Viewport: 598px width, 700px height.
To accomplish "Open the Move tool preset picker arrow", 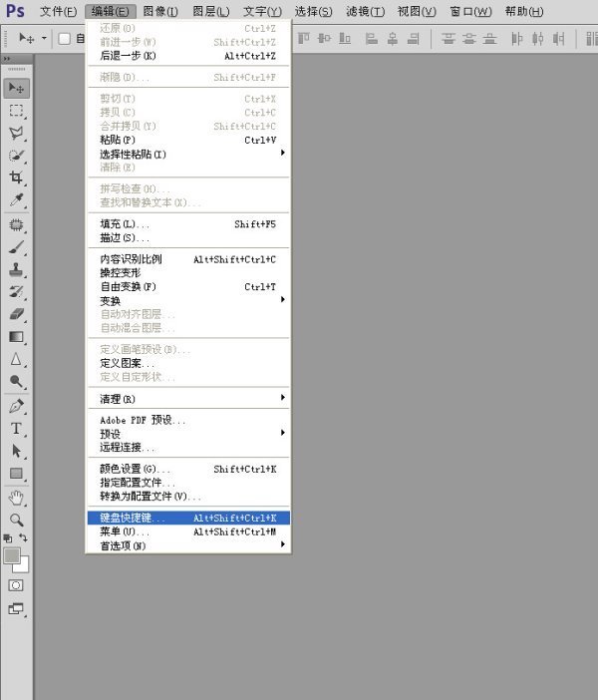I will click(44, 39).
